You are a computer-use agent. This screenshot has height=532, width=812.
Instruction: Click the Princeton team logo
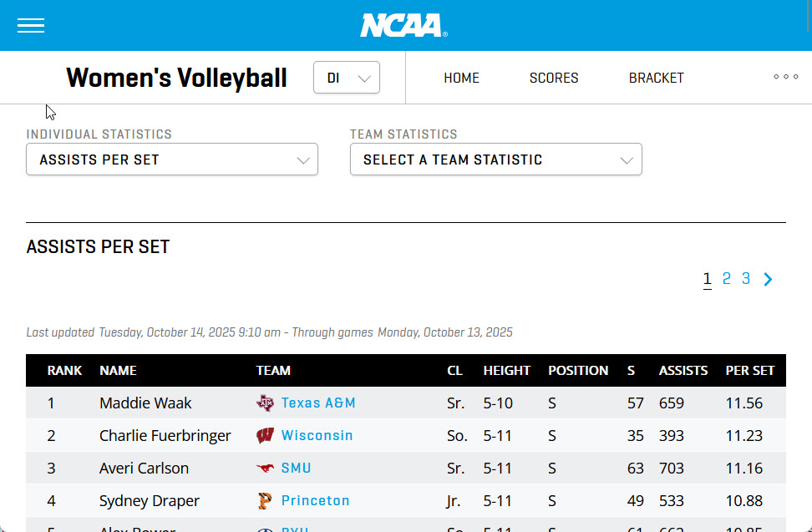(265, 501)
